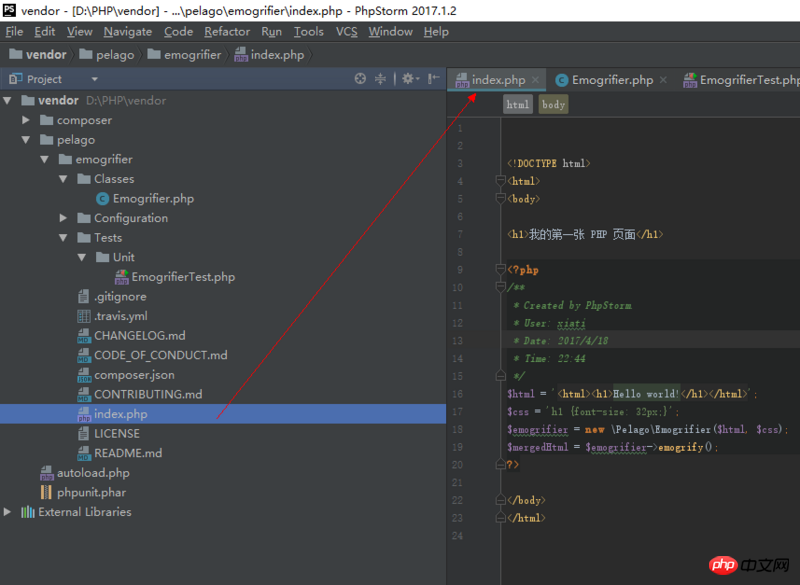
Task: Open the Edit menu
Action: [x=44, y=32]
